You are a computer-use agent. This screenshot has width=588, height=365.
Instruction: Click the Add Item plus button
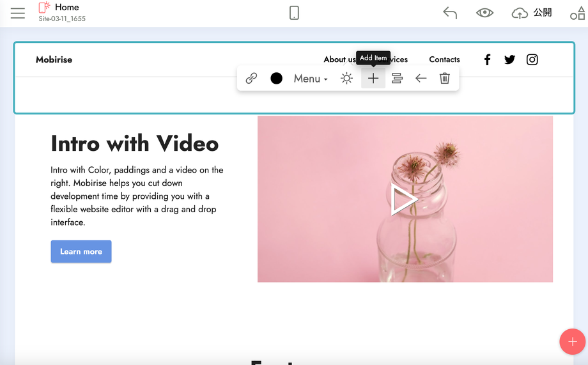coord(373,78)
